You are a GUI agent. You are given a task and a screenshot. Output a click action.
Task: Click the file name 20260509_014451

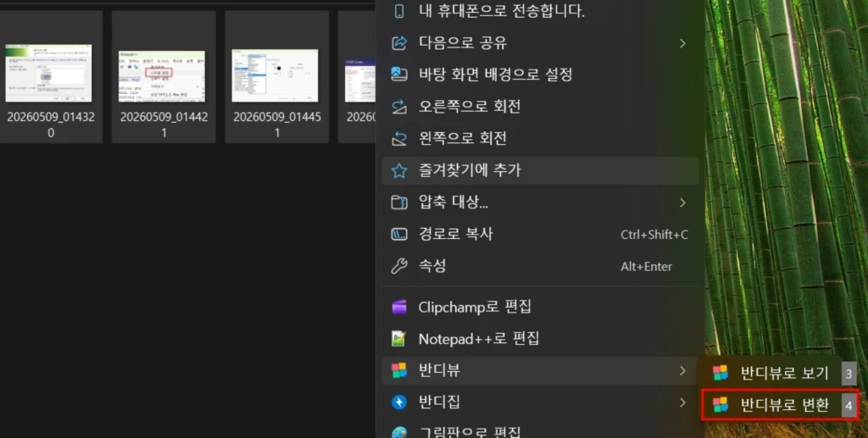(x=277, y=125)
